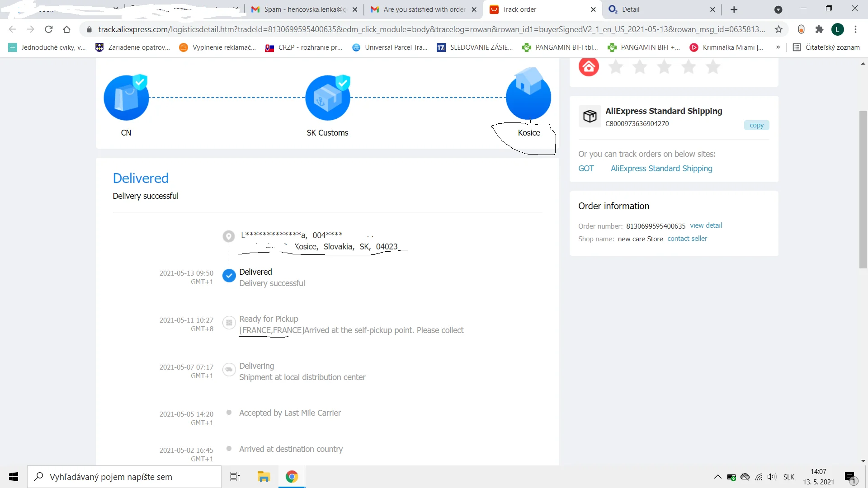Viewport: 868px width, 488px height.
Task: Select the third rating star
Action: click(x=664, y=67)
